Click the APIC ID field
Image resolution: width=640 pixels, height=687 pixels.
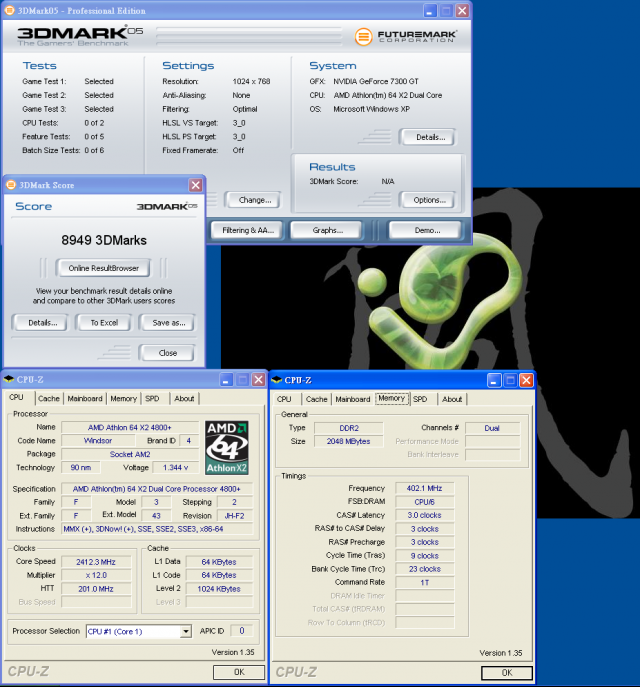(242, 631)
